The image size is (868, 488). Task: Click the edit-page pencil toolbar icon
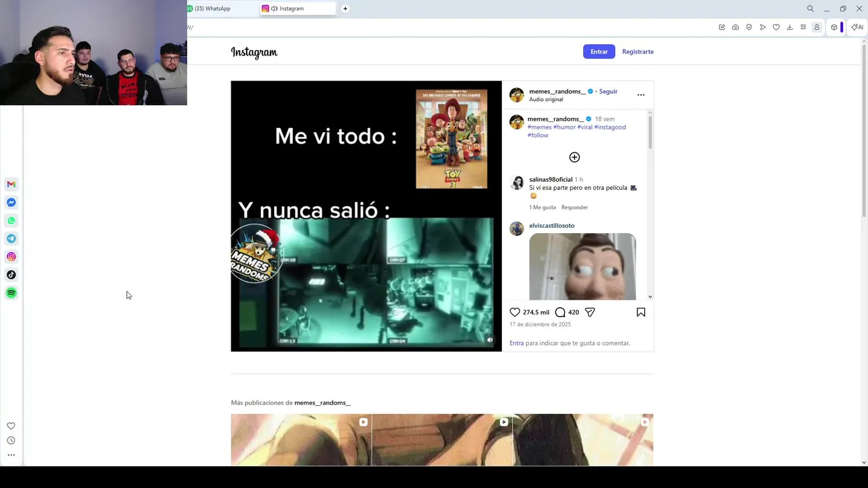pos(722,27)
